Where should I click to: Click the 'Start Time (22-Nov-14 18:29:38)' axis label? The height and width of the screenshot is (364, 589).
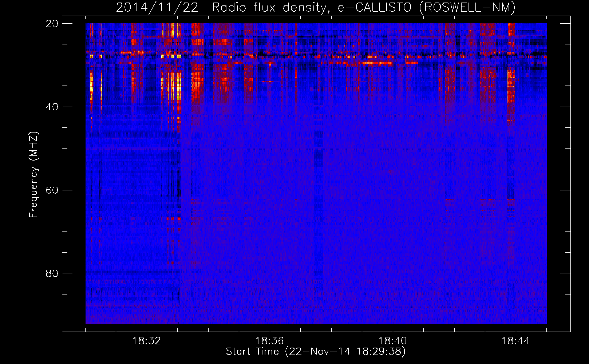[x=316, y=352]
